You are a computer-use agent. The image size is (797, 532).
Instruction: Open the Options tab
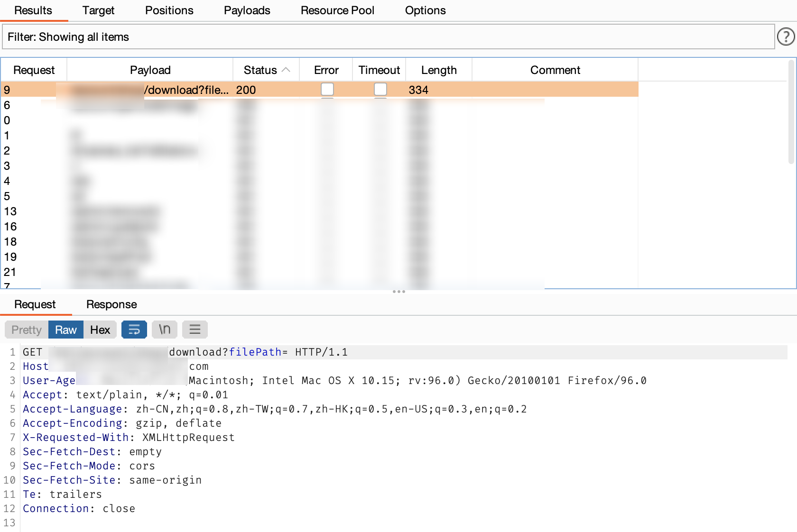click(426, 10)
